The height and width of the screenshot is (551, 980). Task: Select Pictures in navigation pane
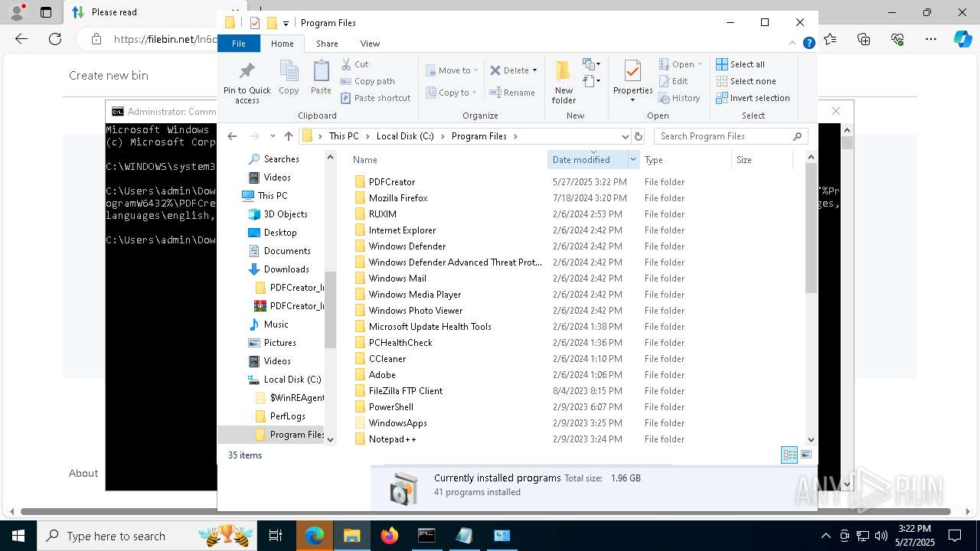(279, 343)
